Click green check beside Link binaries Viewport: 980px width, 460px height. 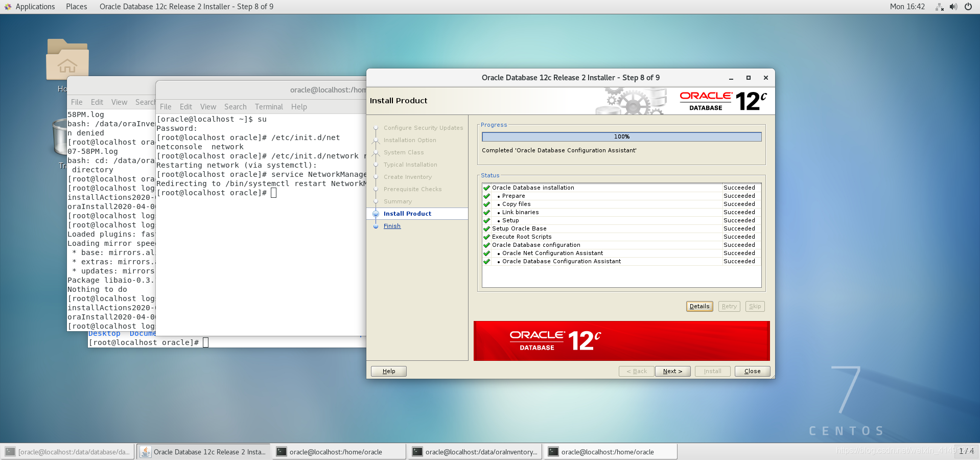[x=486, y=212]
